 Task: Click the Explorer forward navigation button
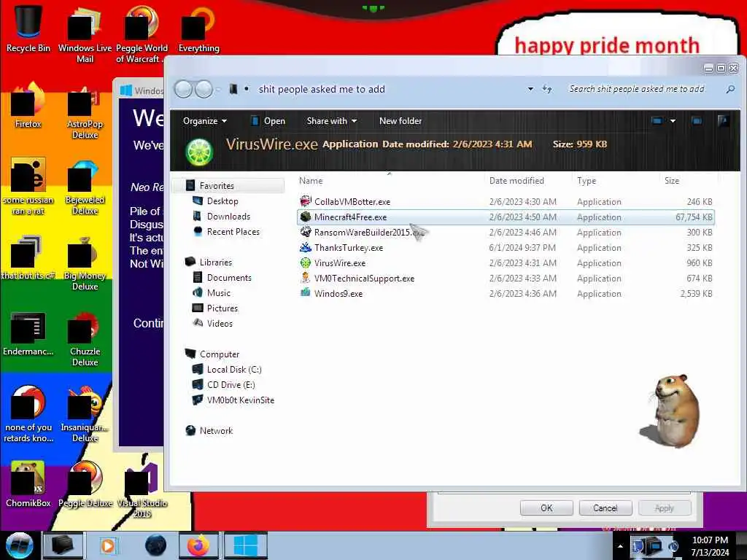(204, 89)
